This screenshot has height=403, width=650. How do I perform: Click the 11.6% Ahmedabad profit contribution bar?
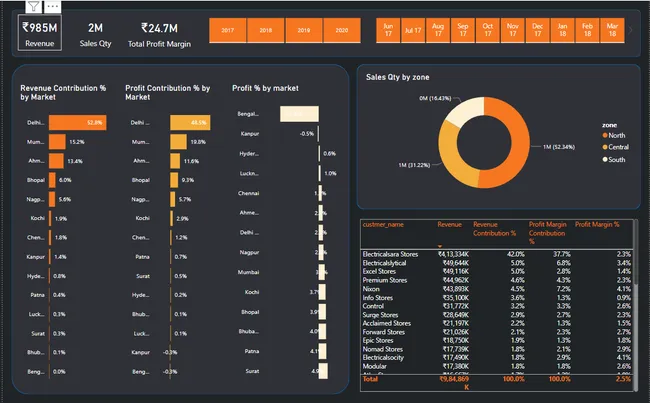pyautogui.click(x=175, y=161)
